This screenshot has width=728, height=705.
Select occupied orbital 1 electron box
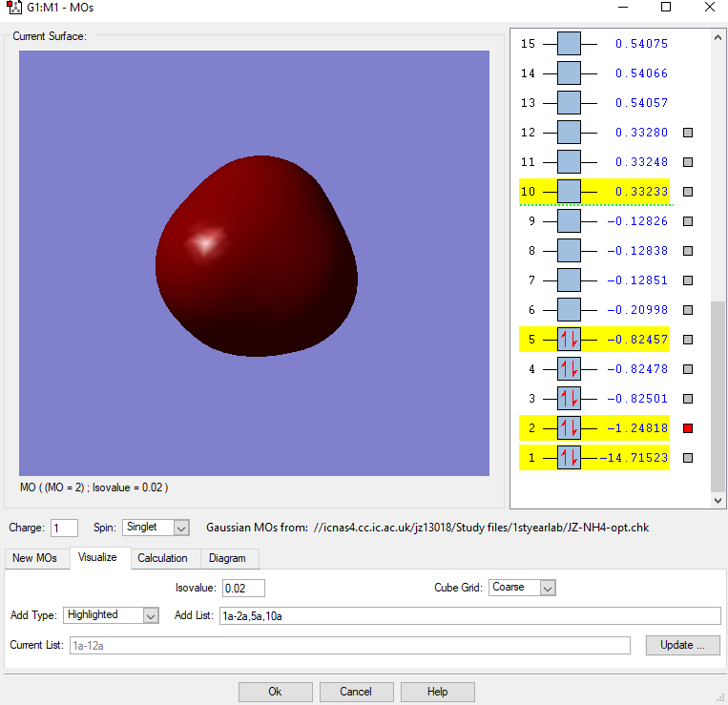(569, 458)
